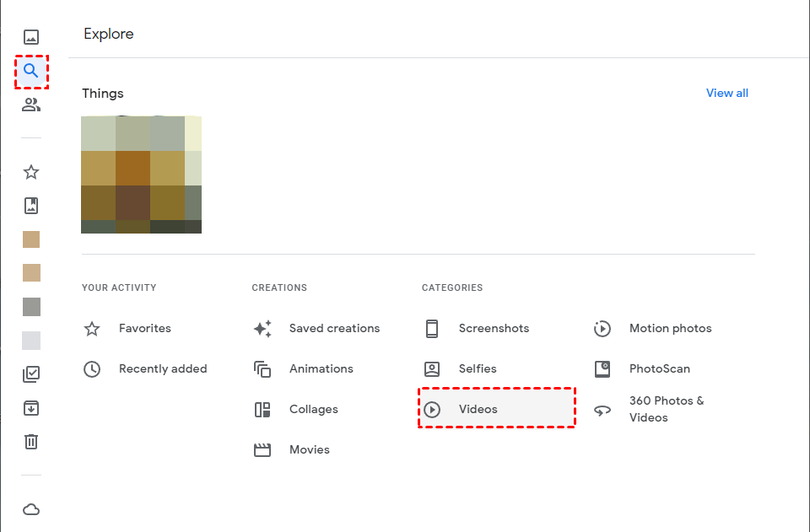Select the star icon in left sidebar

tap(31, 172)
